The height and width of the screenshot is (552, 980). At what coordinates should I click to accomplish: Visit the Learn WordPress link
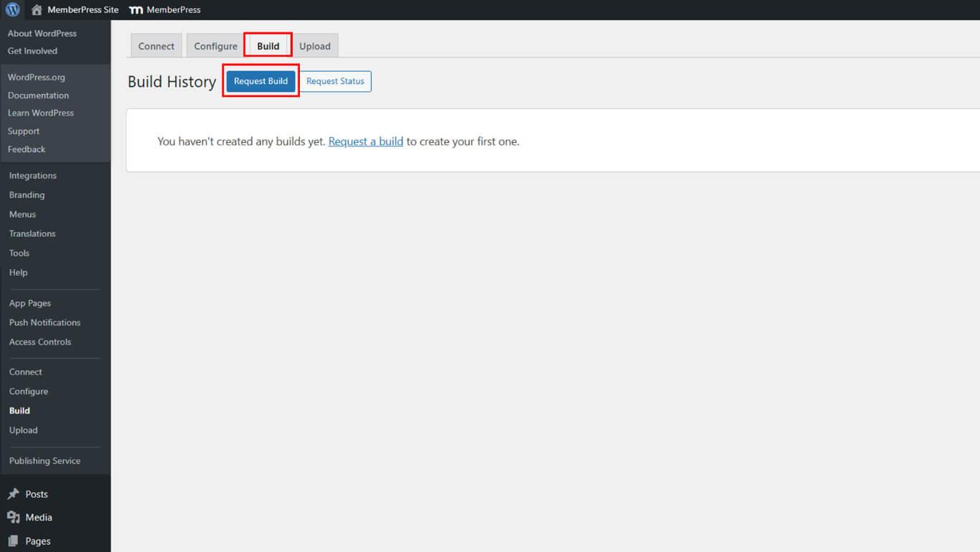[x=41, y=113]
